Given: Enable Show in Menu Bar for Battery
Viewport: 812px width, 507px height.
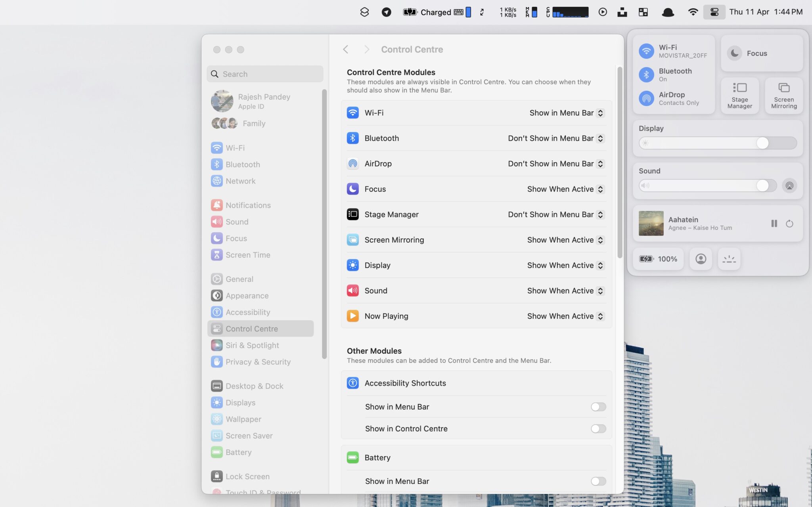Looking at the screenshot, I should pyautogui.click(x=598, y=481).
